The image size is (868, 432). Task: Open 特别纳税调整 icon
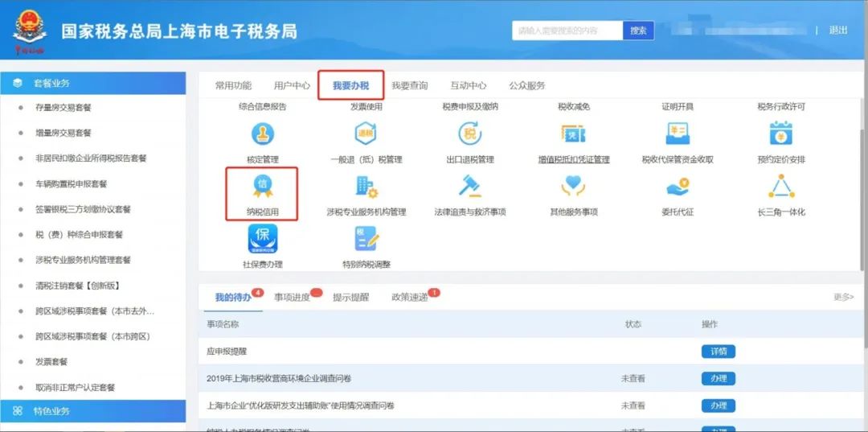point(366,239)
